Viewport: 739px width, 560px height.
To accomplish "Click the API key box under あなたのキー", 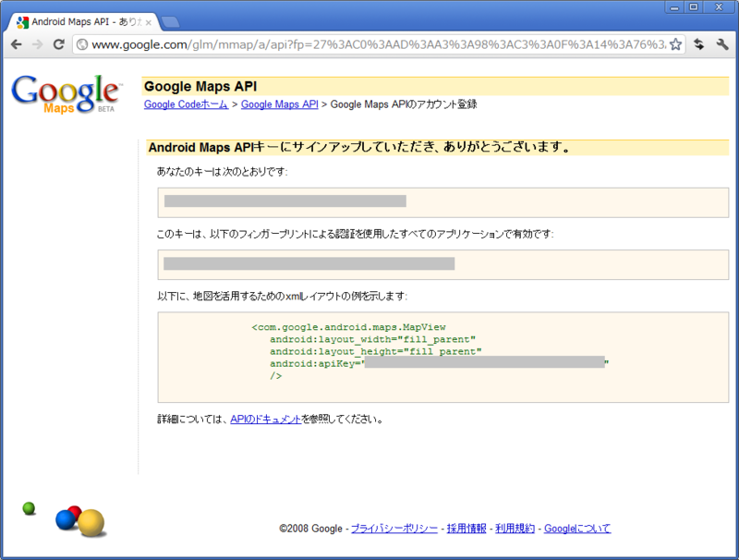I will [x=443, y=202].
